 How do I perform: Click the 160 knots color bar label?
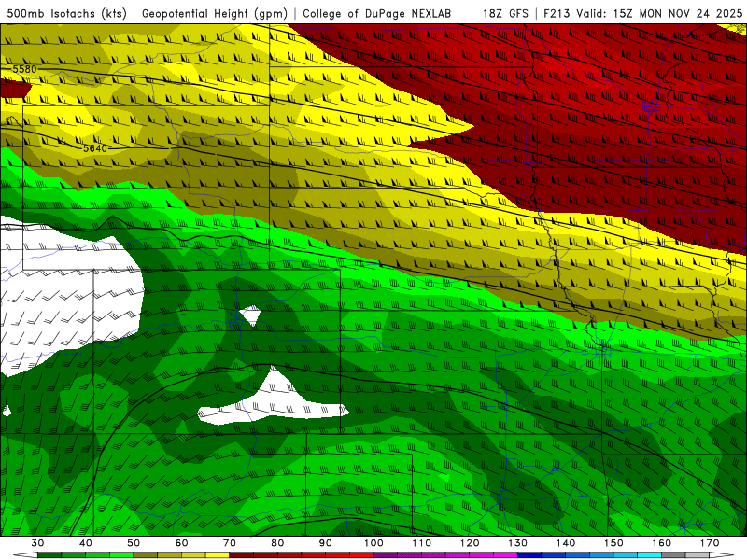click(662, 543)
